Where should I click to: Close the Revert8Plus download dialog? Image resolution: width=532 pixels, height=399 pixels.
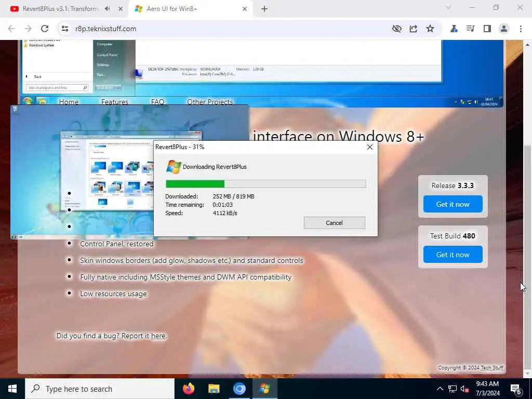point(370,147)
